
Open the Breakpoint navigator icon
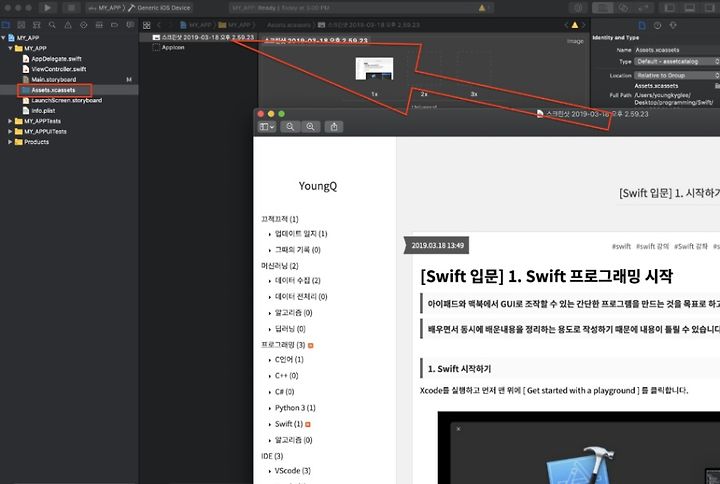pos(115,25)
